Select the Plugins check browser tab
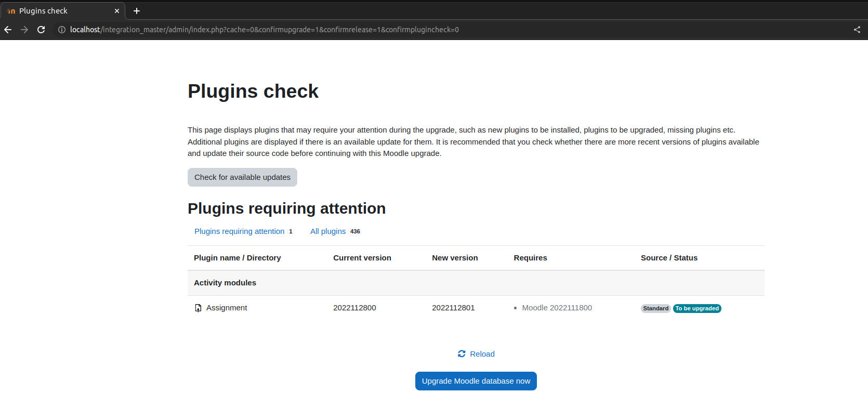Image resolution: width=868 pixels, height=419 pixels. click(x=62, y=11)
